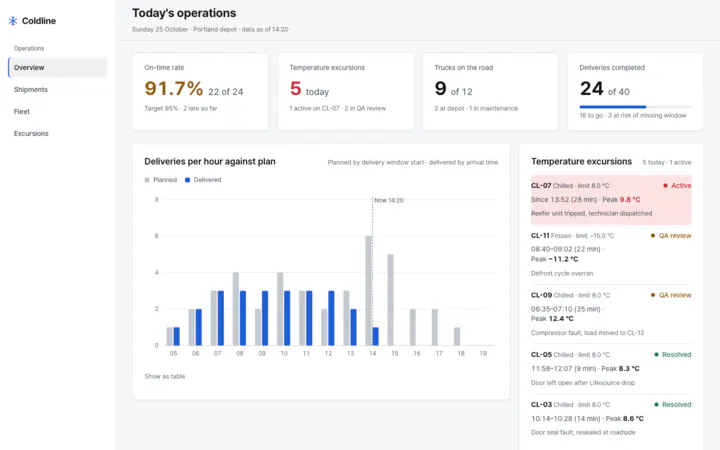This screenshot has height=450, width=720.
Task: Click the Resolved status for CL-05
Action: (673, 354)
